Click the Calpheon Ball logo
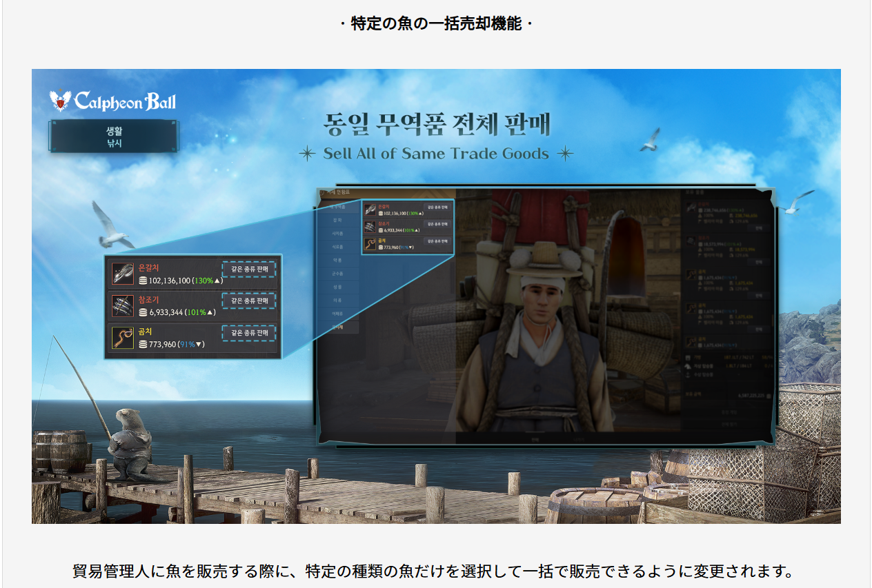The width and height of the screenshot is (872, 588). 113,102
